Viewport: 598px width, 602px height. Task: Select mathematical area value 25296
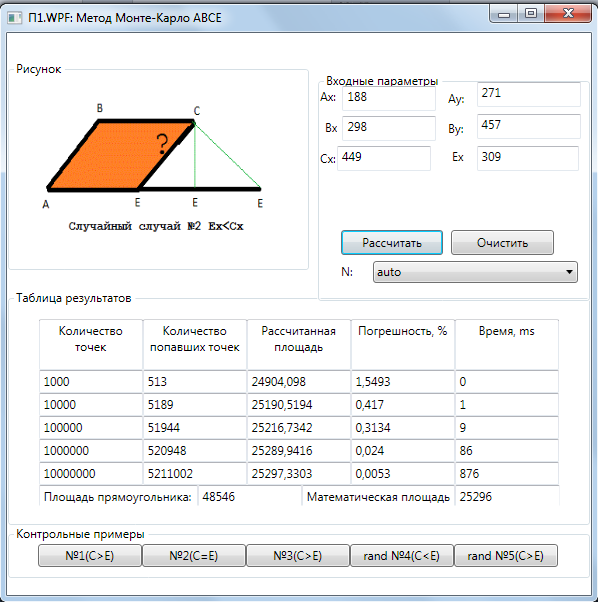coord(507,496)
